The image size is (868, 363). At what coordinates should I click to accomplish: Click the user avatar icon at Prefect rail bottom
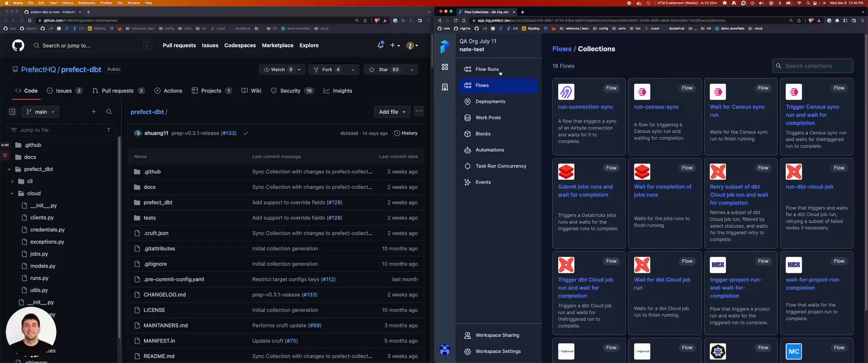click(x=445, y=350)
